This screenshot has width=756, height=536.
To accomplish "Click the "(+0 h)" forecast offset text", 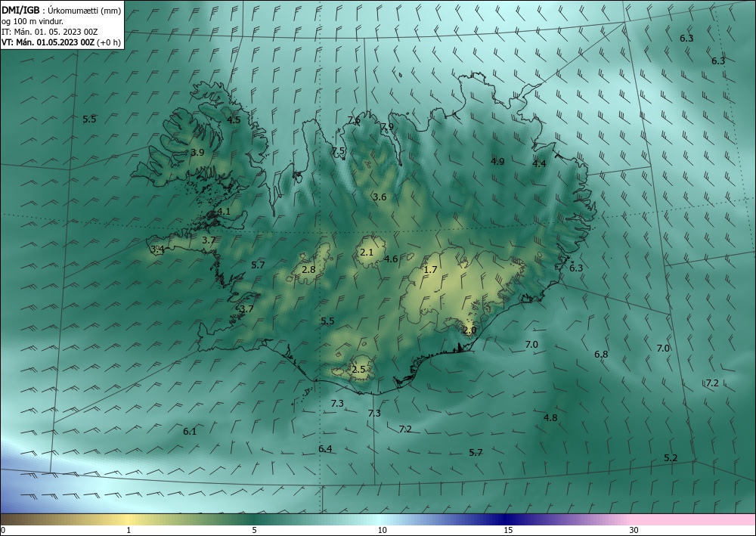I will point(109,42).
